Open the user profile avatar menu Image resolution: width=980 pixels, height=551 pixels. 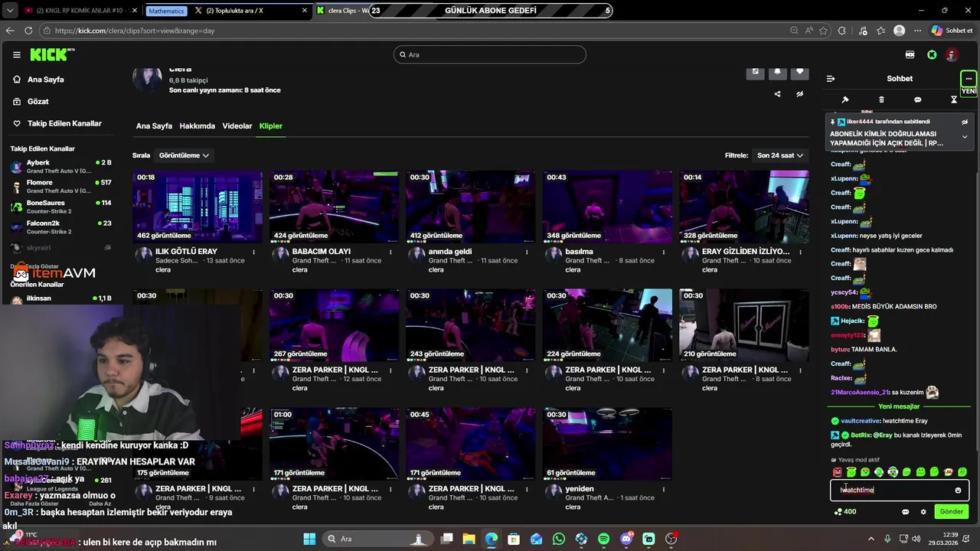952,55
